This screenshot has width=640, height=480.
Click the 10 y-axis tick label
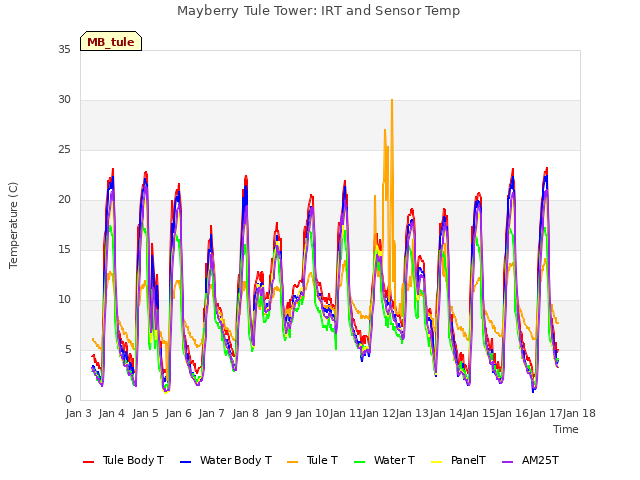(64, 300)
